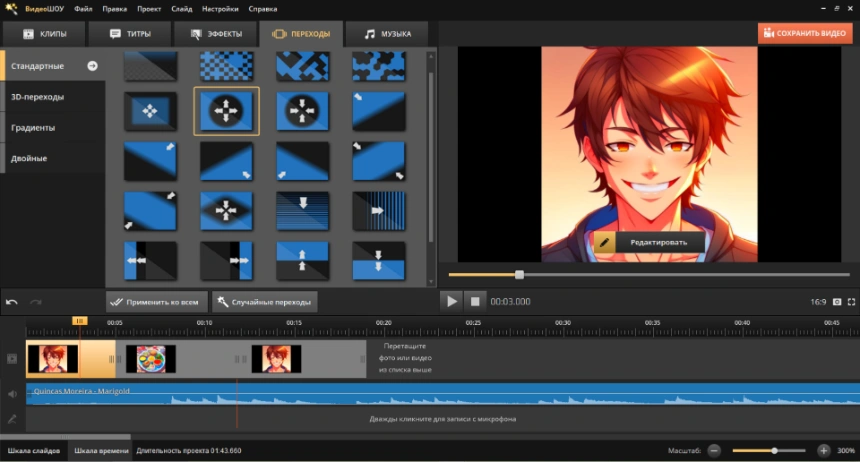
Task: Zoom in the timeline with plus button
Action: 824,450
